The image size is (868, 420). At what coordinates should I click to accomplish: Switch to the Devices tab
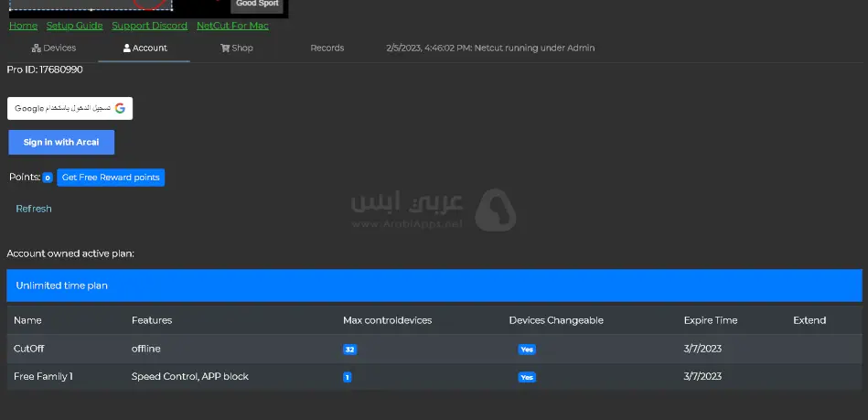(54, 48)
